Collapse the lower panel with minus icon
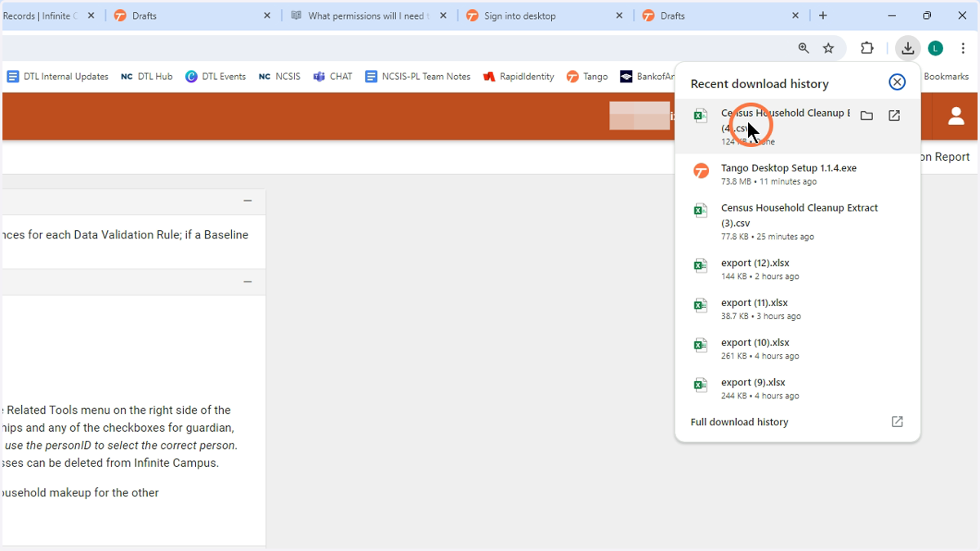This screenshot has height=551, width=980. pos(247,282)
